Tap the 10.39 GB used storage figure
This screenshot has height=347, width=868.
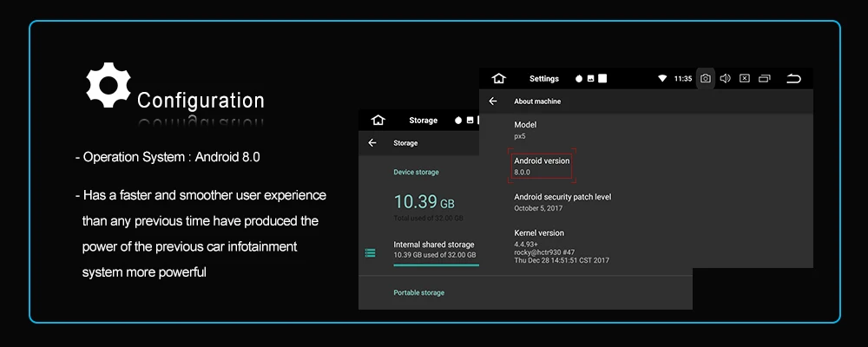point(424,201)
